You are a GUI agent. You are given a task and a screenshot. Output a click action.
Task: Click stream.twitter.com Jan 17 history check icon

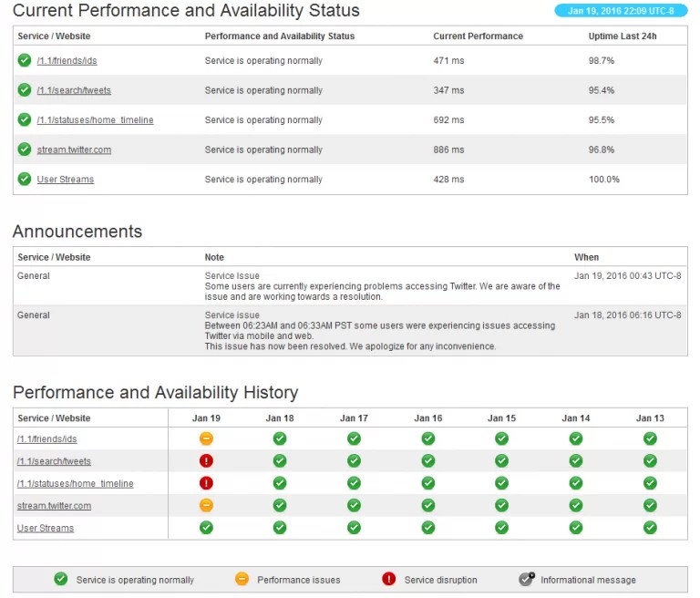(354, 506)
